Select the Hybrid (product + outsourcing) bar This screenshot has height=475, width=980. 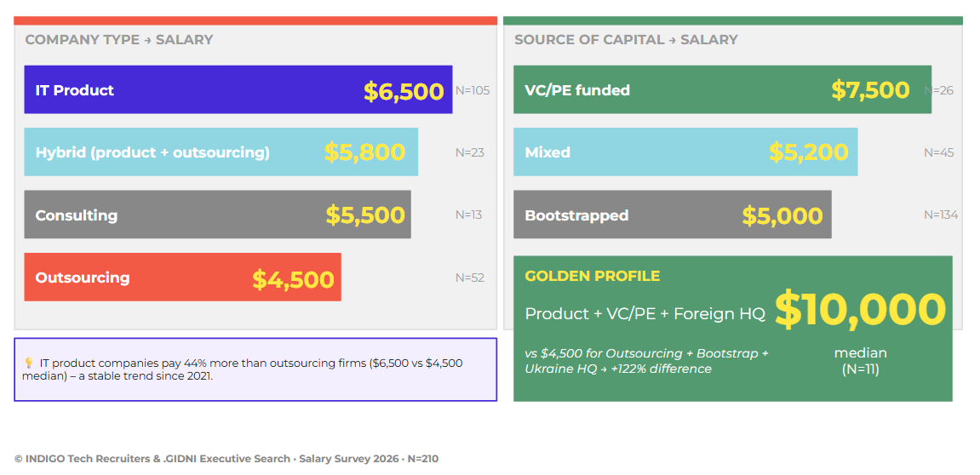pos(221,152)
